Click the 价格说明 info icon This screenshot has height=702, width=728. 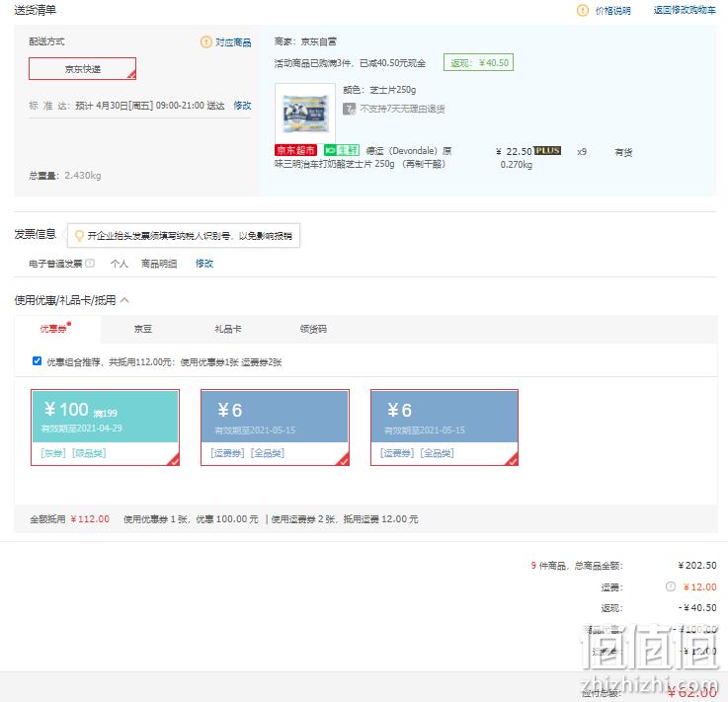582,10
